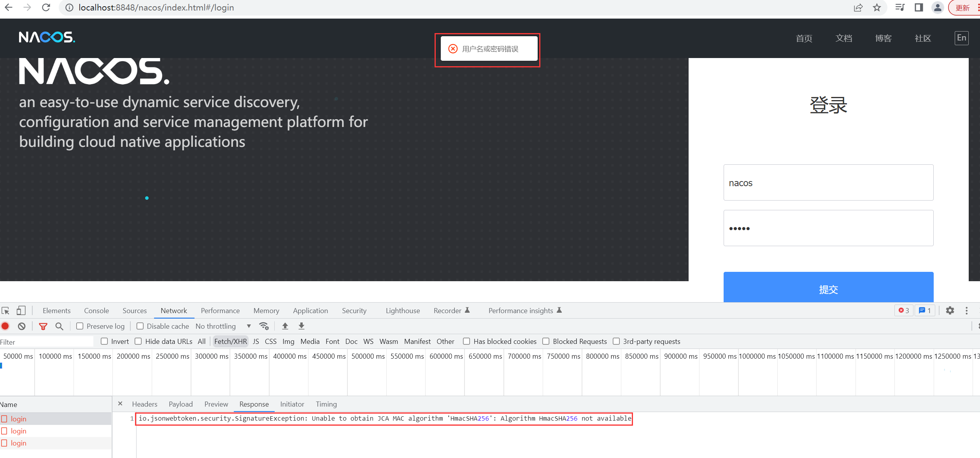
Task: Check the Disable cache option
Action: pos(140,326)
